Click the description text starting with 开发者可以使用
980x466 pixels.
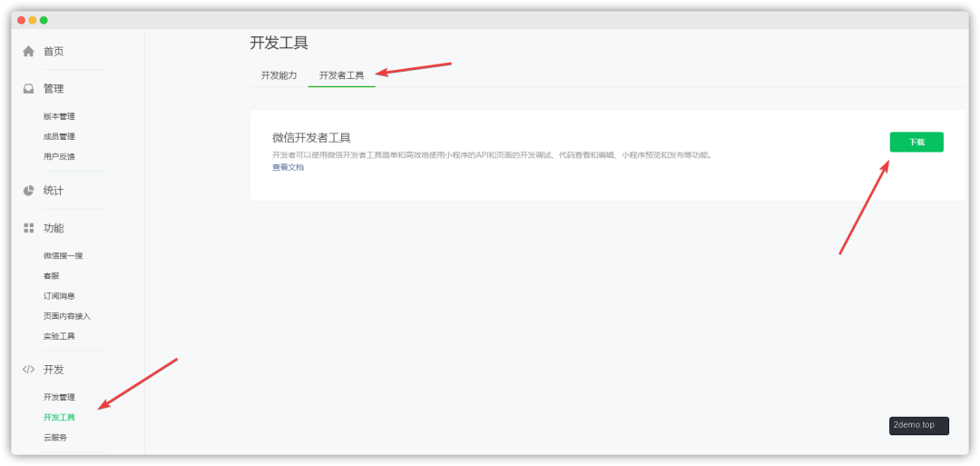(x=493, y=154)
